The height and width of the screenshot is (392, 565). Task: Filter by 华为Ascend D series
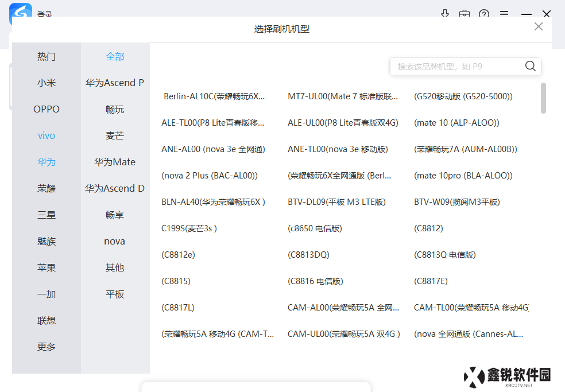115,188
